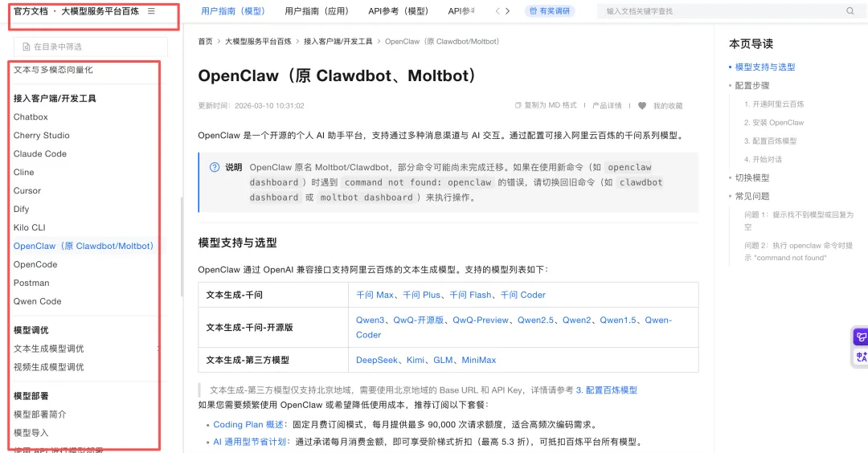The image size is (868, 453).
Task: Jump to 模型支持与选型 in page guide
Action: [765, 67]
